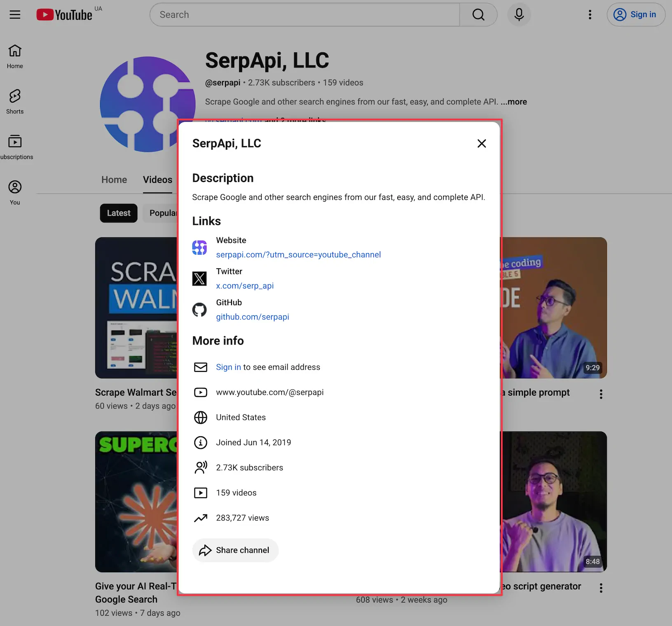Screen dimensions: 672x626
Task: Open github.com/serpapi link
Action: pos(253,317)
